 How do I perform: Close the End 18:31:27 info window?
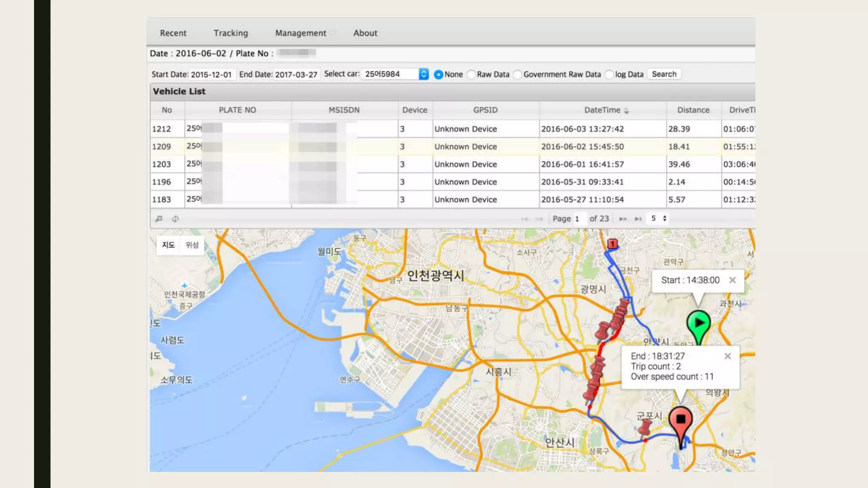click(x=727, y=356)
